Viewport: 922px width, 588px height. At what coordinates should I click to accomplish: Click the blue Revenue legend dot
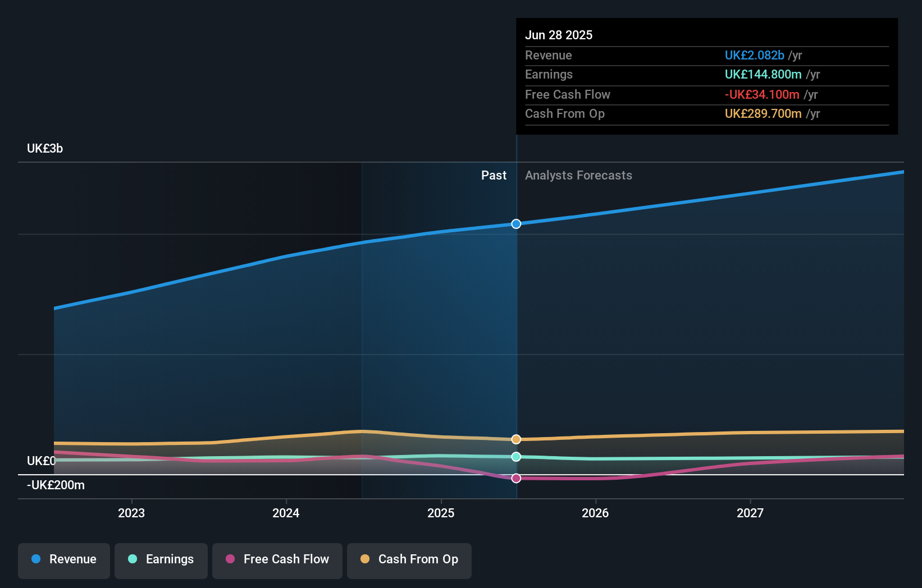(x=36, y=559)
